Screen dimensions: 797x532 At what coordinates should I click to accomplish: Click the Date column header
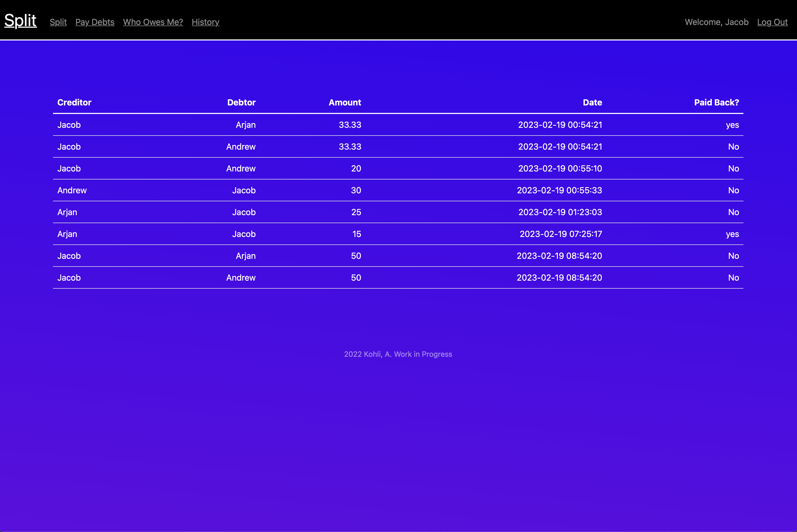tap(592, 103)
